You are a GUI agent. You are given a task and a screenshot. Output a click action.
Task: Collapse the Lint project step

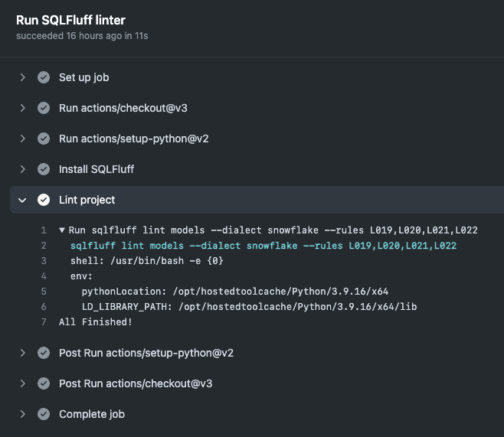pos(23,200)
